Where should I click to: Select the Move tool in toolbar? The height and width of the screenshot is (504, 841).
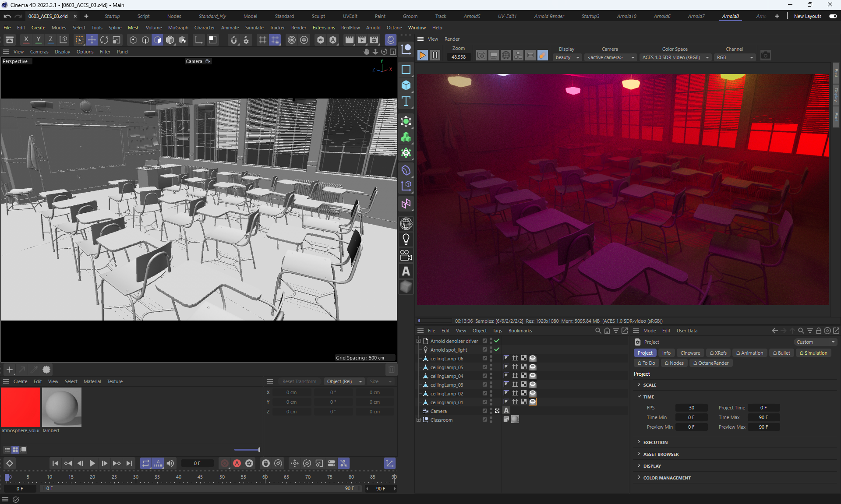click(92, 40)
